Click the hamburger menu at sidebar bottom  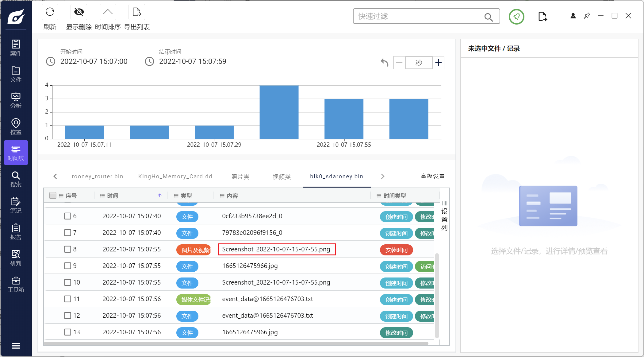click(16, 346)
